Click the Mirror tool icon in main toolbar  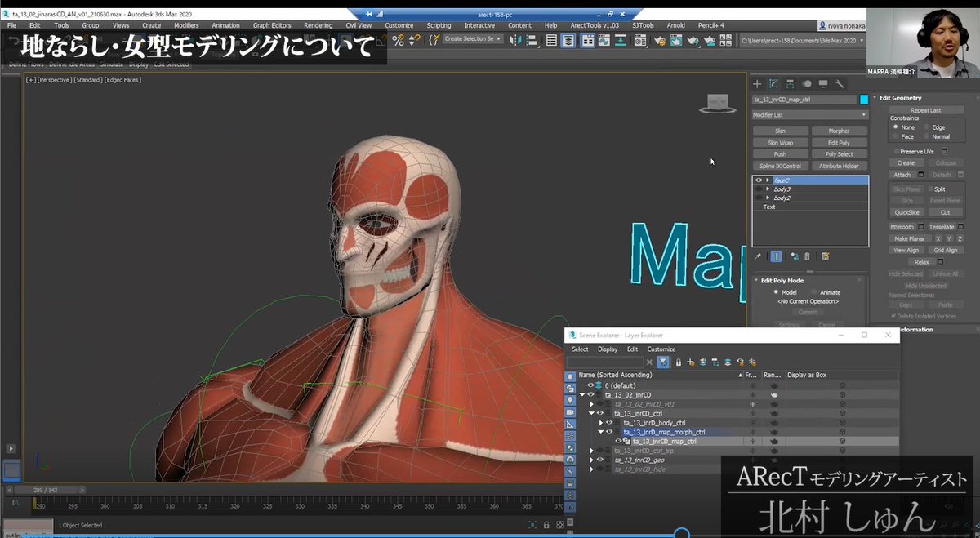(x=515, y=40)
